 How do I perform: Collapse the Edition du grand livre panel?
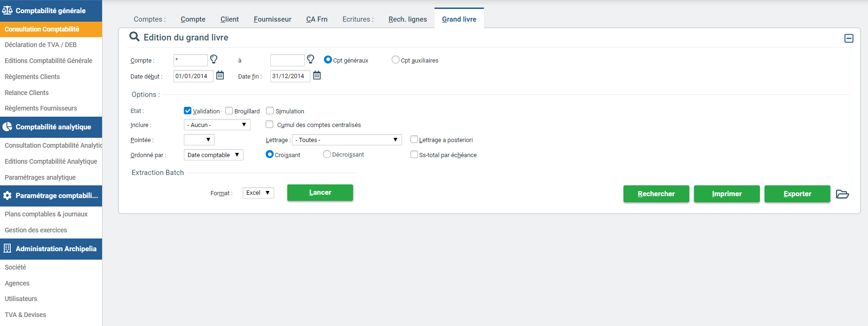(x=849, y=39)
